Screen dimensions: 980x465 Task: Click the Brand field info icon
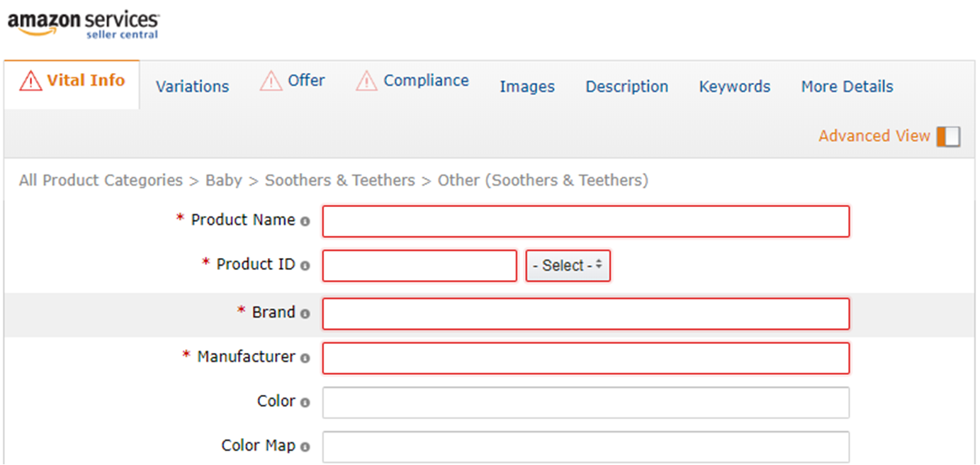[x=305, y=313]
